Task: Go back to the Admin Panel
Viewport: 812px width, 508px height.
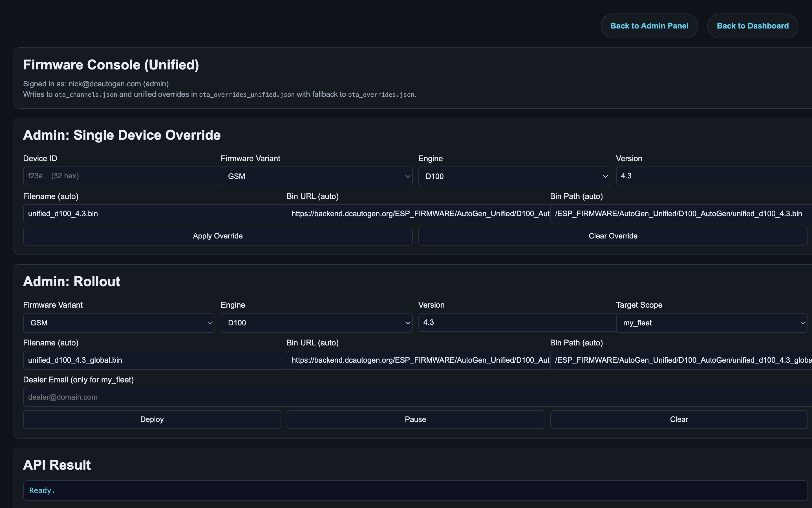Action: [x=649, y=26]
